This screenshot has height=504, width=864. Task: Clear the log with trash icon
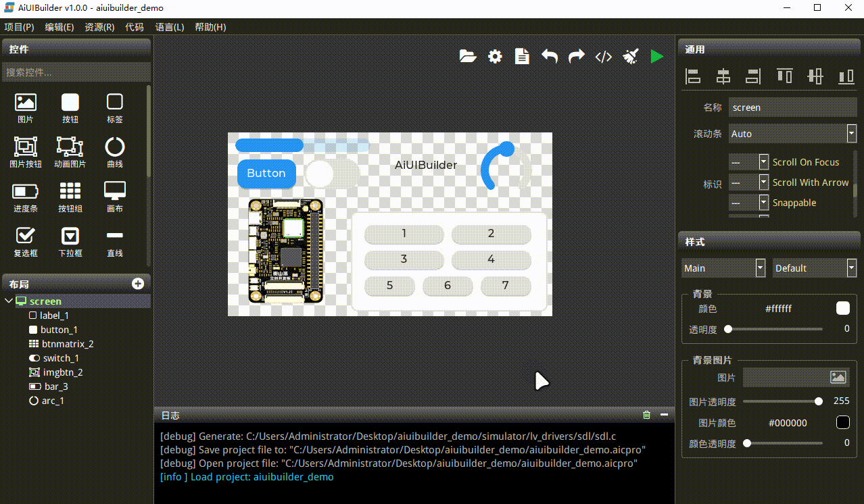pyautogui.click(x=646, y=415)
